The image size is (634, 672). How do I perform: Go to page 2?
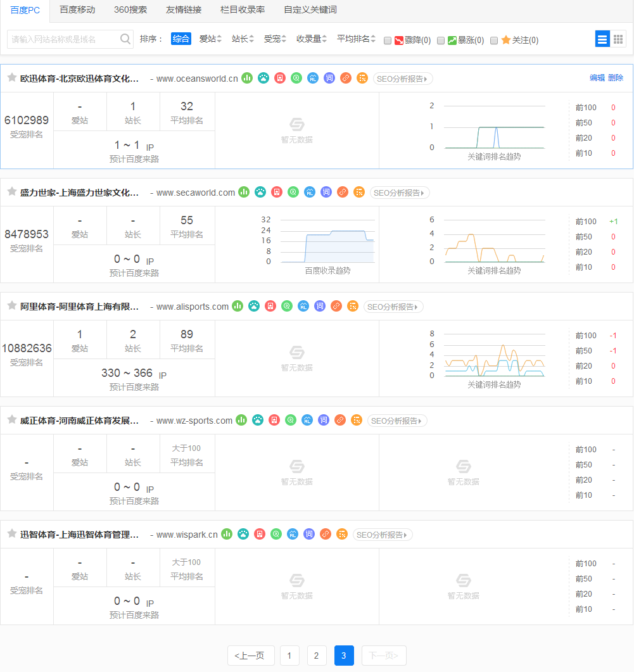click(316, 656)
